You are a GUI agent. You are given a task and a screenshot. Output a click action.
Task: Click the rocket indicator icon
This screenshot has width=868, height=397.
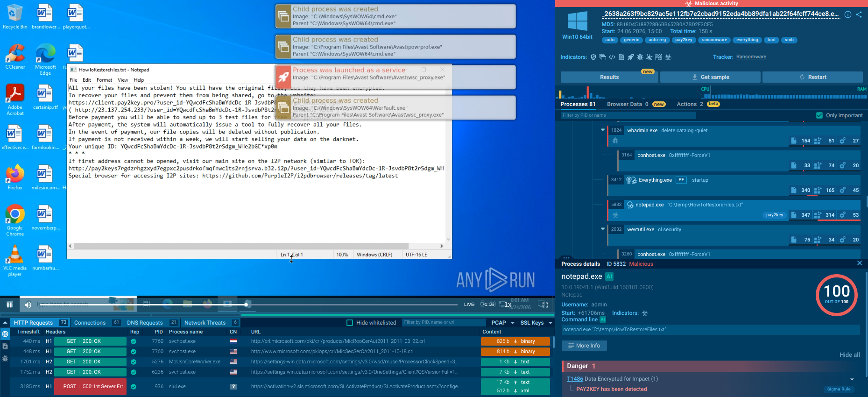coord(631,57)
